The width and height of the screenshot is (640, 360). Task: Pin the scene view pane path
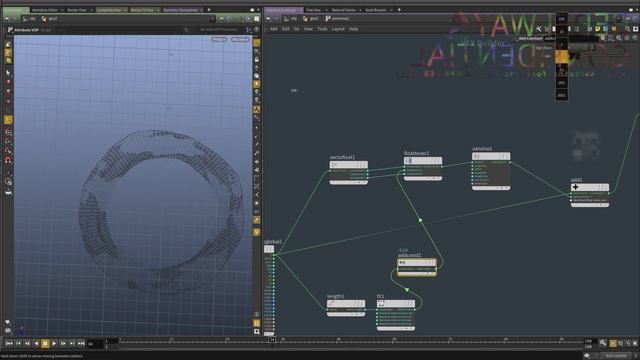[222, 19]
